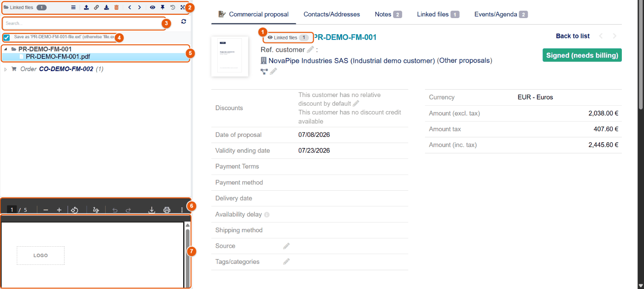
Task: Rotate the PDF preview counterclockwise
Action: pyautogui.click(x=74, y=210)
